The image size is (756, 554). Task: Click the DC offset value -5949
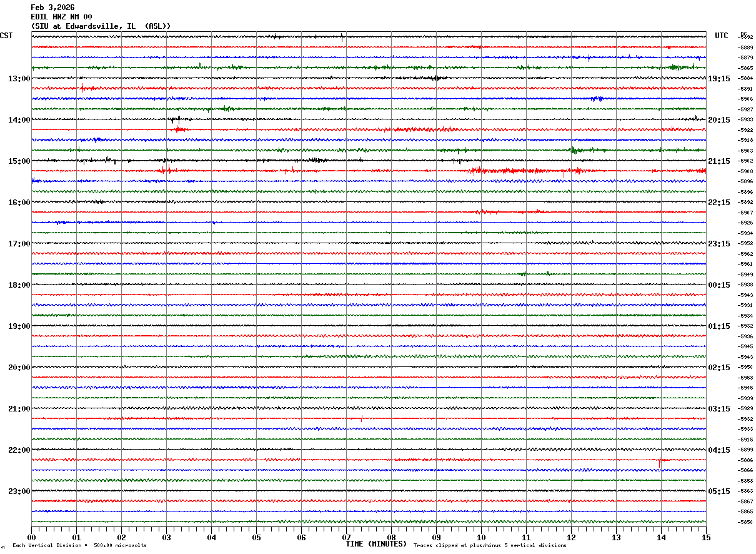[x=745, y=274]
